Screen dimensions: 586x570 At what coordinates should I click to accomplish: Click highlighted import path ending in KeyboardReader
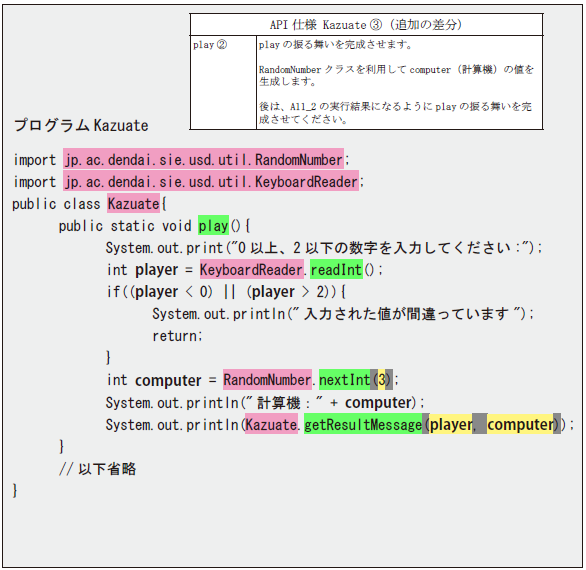[x=211, y=182]
